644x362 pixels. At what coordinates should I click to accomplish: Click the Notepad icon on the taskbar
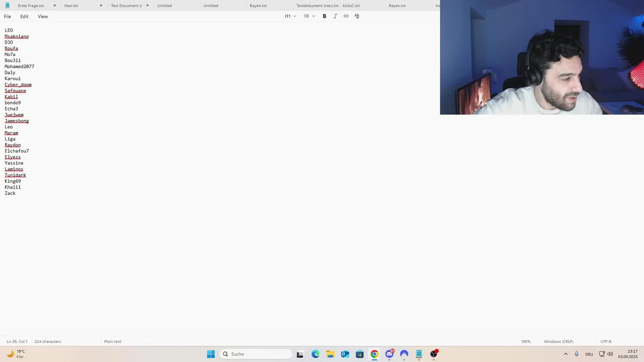[419, 354]
